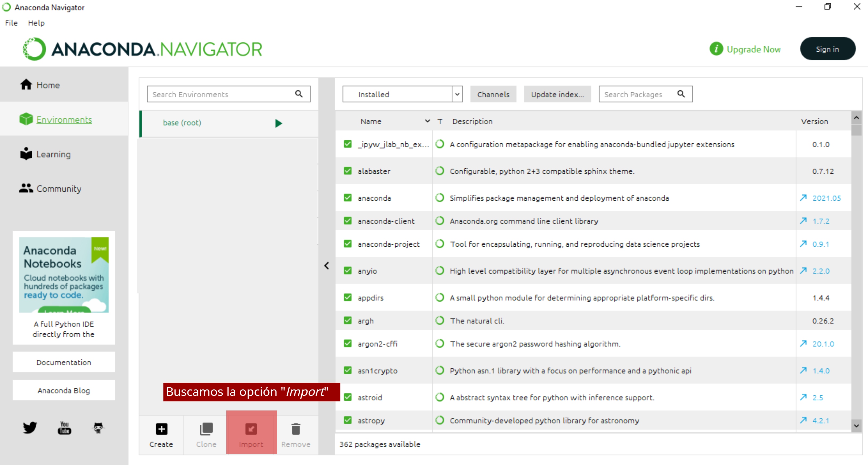Screen dimensions: 868x465
Task: Toggle the anyio package checkbox
Action: pyautogui.click(x=347, y=271)
